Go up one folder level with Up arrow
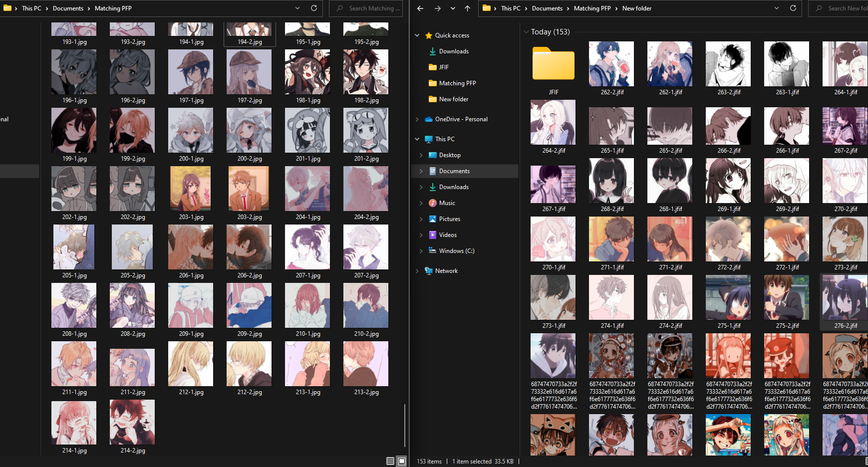 pos(467,8)
